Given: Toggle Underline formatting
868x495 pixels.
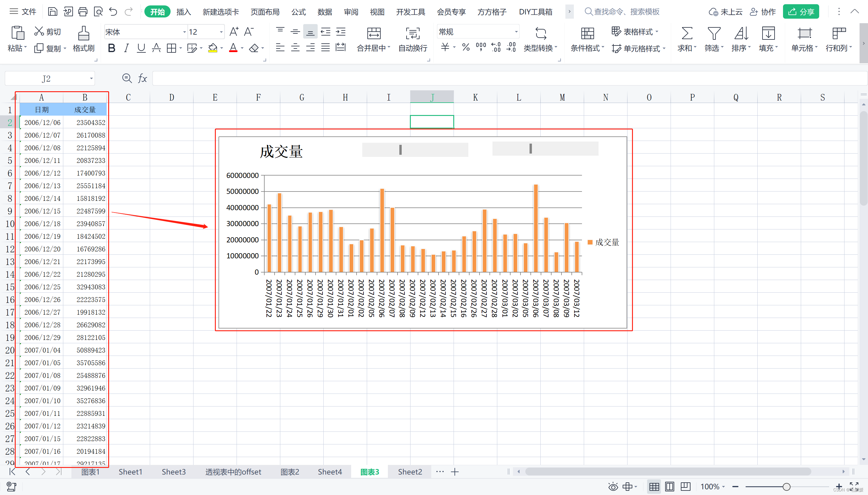Looking at the screenshot, I should (x=141, y=48).
